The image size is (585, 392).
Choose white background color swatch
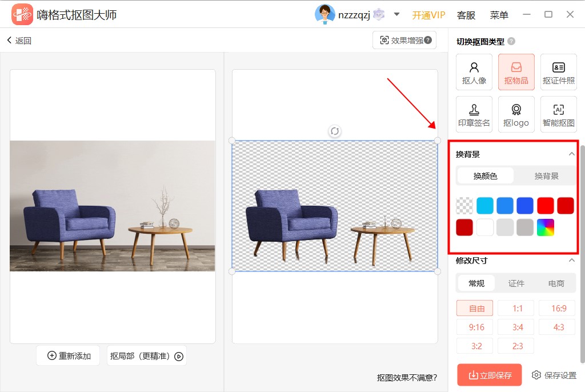(x=484, y=227)
